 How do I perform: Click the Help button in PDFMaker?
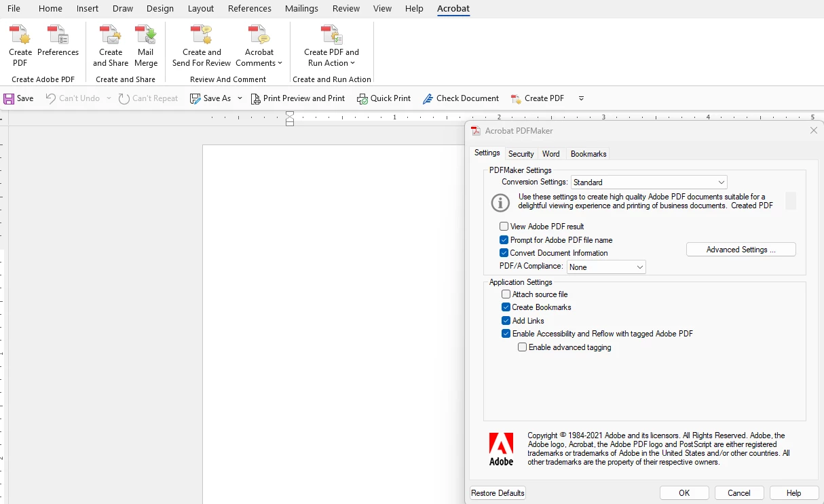pos(794,493)
